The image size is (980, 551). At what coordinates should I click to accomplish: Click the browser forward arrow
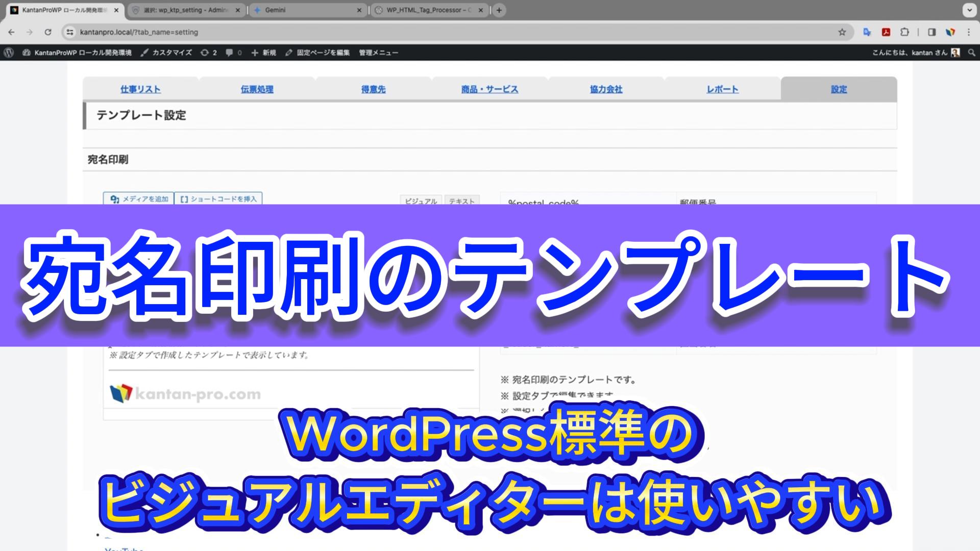click(30, 32)
